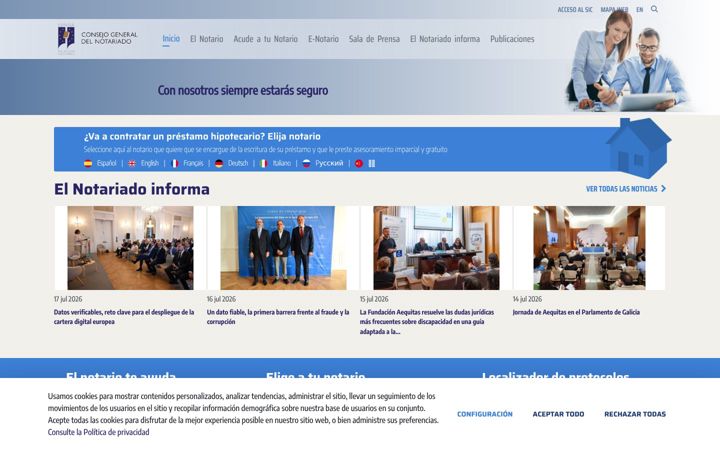The width and height of the screenshot is (720, 450).
Task: Click the Consejo General del Notariado logo
Action: click(x=98, y=38)
